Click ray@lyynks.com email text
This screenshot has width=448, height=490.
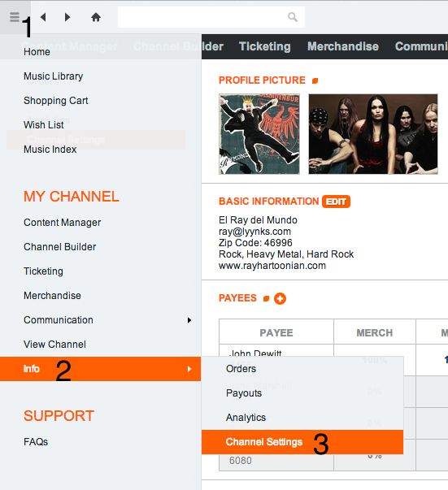(254, 232)
